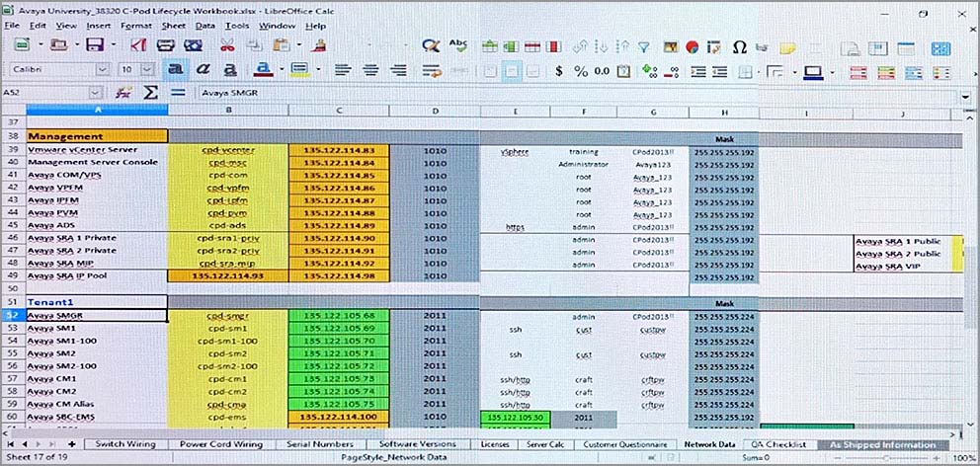Switch to the Switch Wiring sheet tab
Image resolution: width=980 pixels, height=466 pixels.
point(125,444)
